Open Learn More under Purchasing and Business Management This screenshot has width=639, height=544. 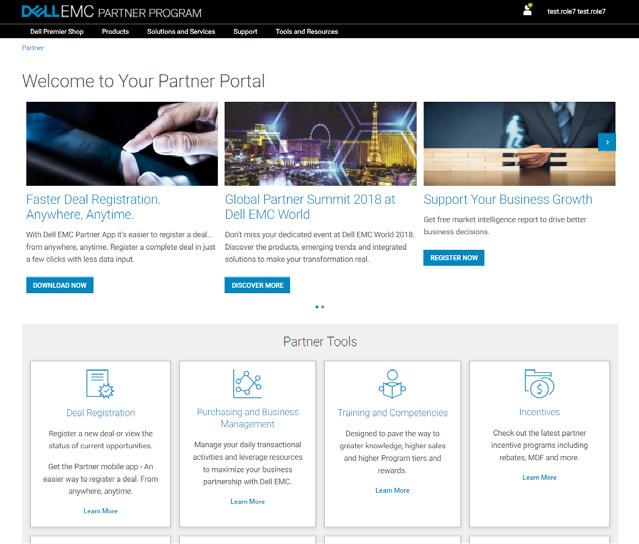[247, 502]
